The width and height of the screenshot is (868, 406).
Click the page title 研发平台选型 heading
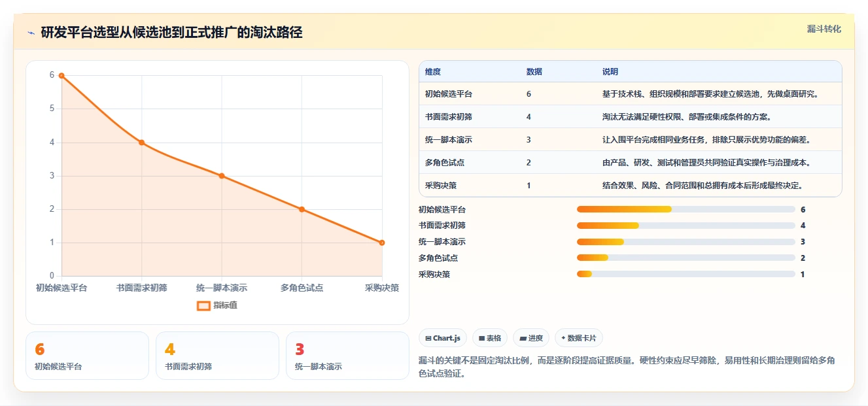tap(171, 33)
